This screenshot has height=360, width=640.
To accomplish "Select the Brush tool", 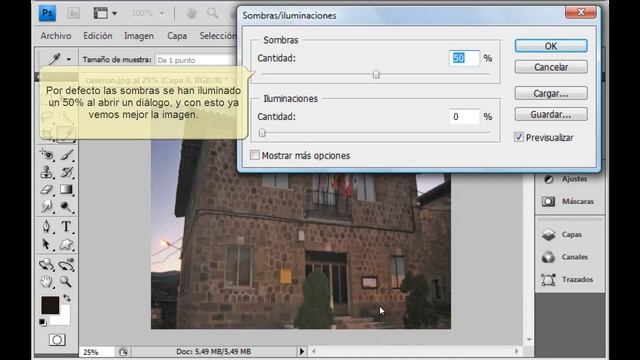I will pos(67,154).
